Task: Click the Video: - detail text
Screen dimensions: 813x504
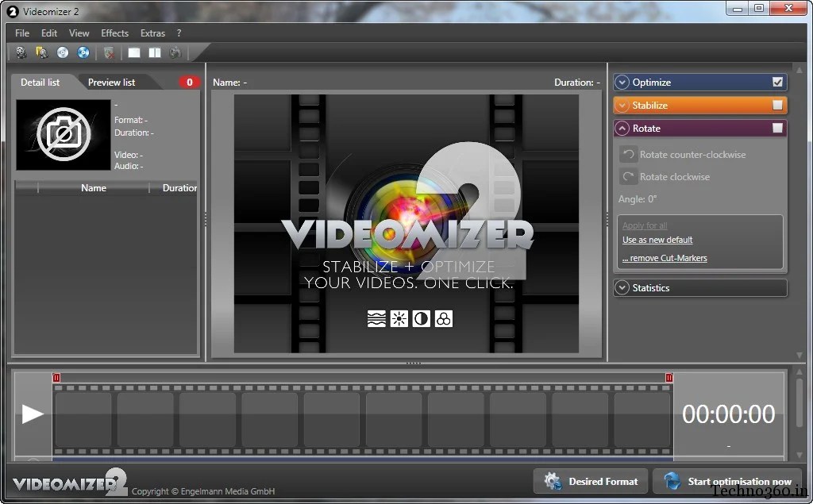Action: pyautogui.click(x=129, y=155)
